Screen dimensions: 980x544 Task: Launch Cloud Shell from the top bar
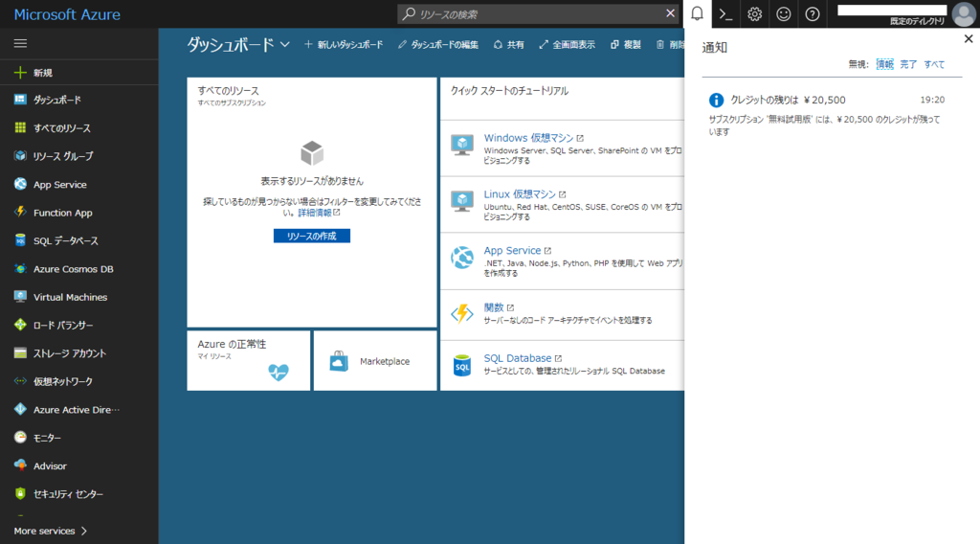pyautogui.click(x=725, y=13)
